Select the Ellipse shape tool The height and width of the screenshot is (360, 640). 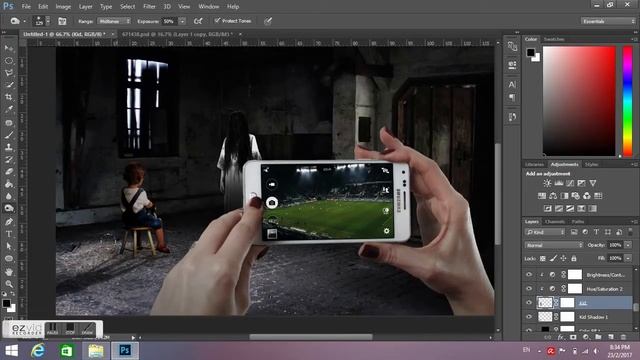(9, 258)
